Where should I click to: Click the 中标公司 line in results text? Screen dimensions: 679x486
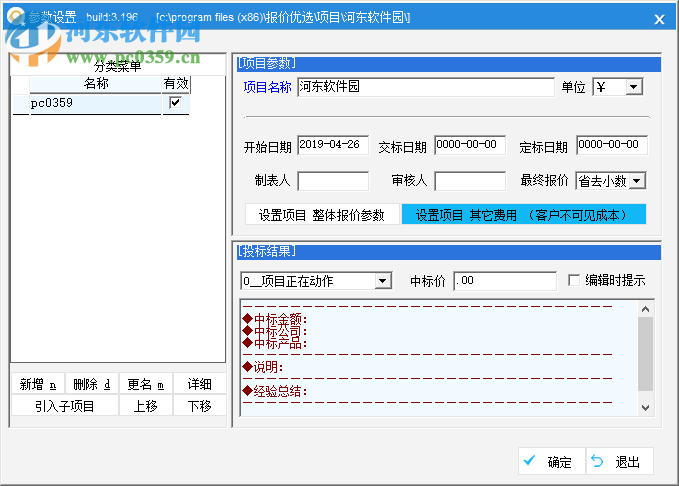[275, 331]
